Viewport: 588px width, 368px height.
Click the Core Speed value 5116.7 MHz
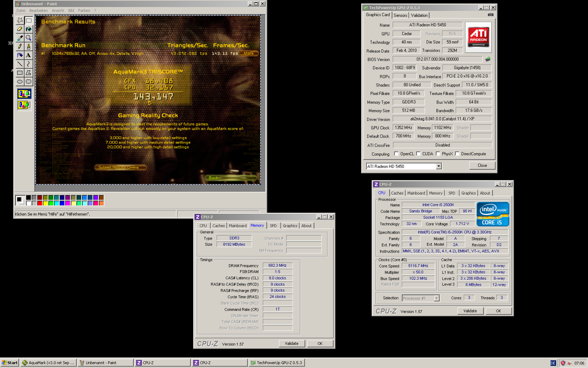click(418, 266)
